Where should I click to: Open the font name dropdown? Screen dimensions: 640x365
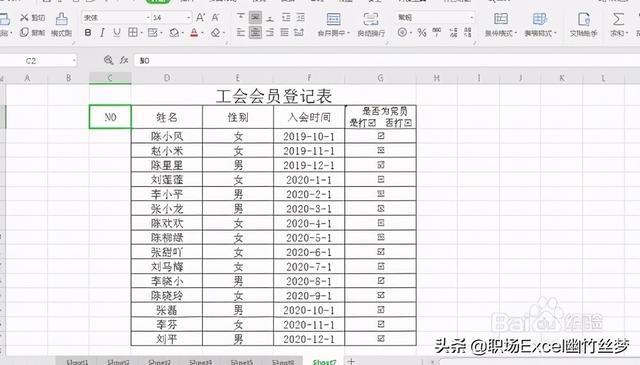[148, 18]
